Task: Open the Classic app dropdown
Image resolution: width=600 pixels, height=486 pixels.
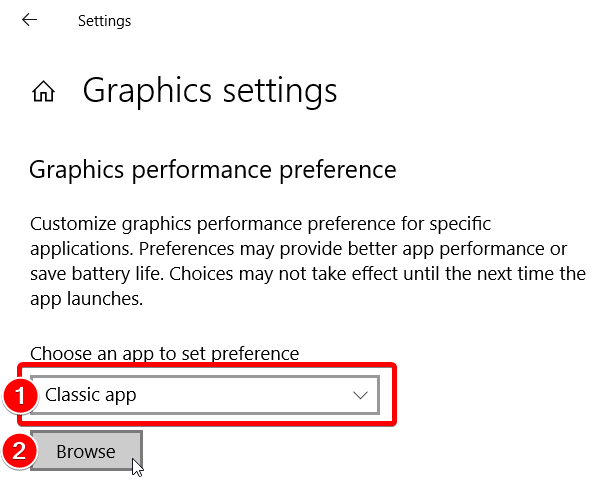Action: (x=205, y=395)
